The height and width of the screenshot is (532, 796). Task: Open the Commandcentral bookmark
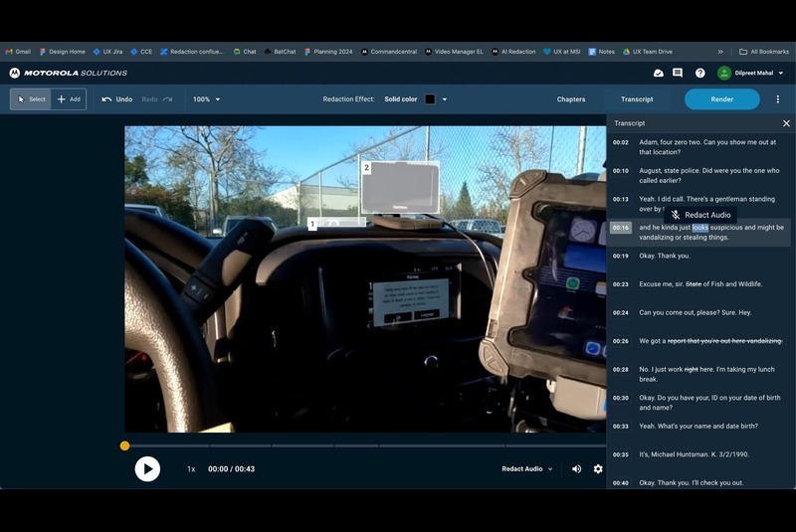click(x=389, y=52)
